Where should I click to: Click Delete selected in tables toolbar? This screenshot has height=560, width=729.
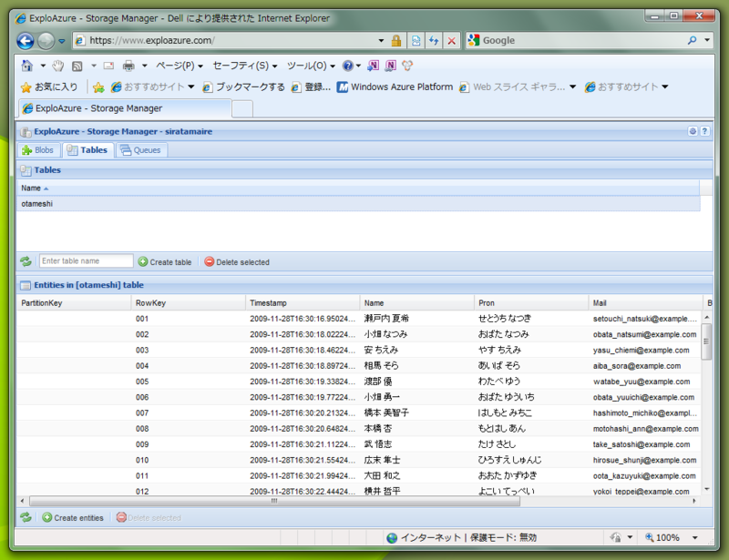[x=237, y=262]
